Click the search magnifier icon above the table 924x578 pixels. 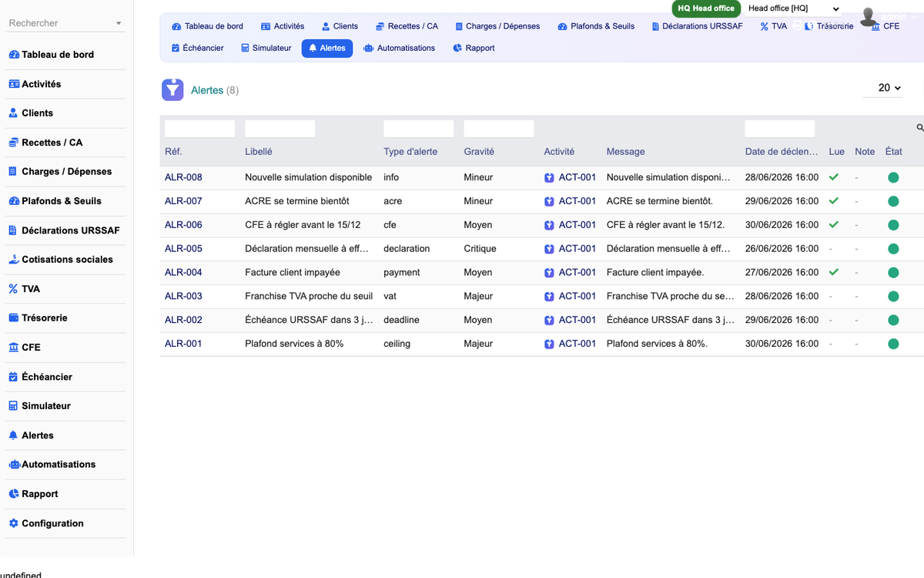[919, 128]
